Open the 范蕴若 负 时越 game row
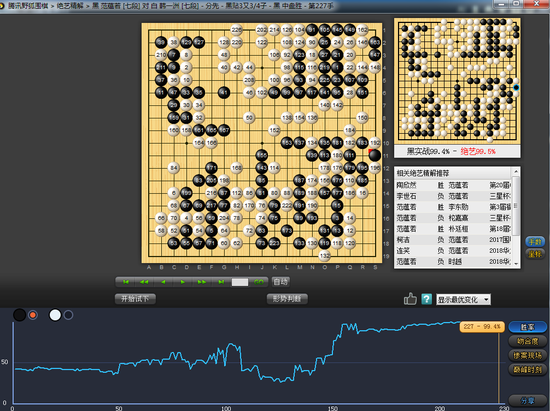 pos(453,261)
